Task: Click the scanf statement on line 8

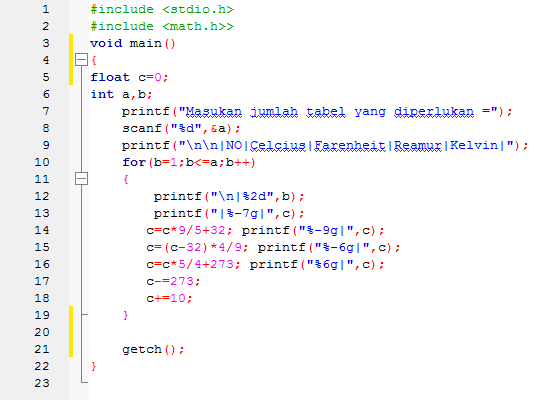Action: coord(181,129)
